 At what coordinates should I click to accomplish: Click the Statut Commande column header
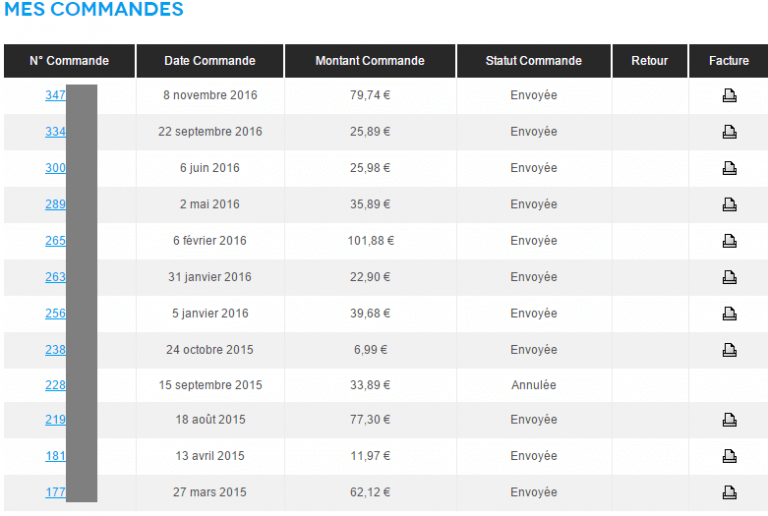[533, 61]
